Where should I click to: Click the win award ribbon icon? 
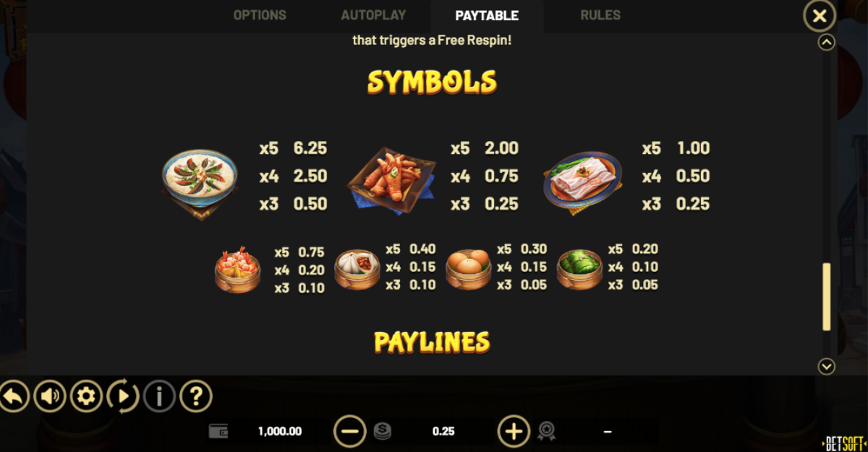point(546,432)
